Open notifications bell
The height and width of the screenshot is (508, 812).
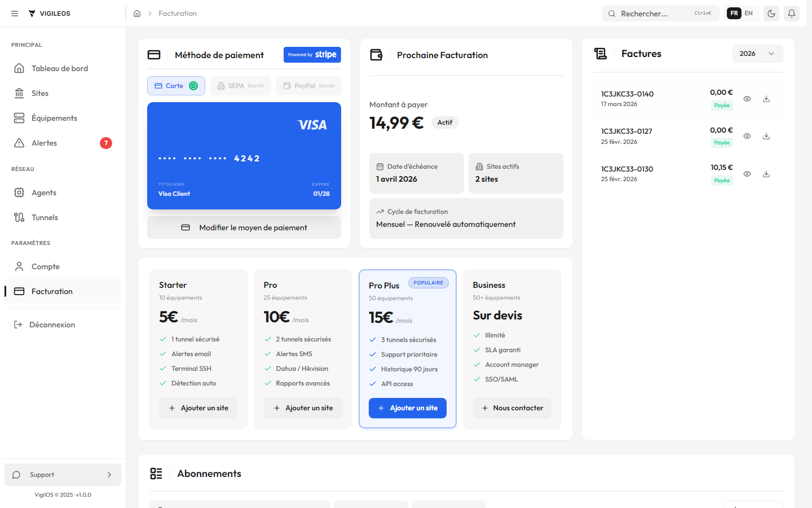pos(792,14)
